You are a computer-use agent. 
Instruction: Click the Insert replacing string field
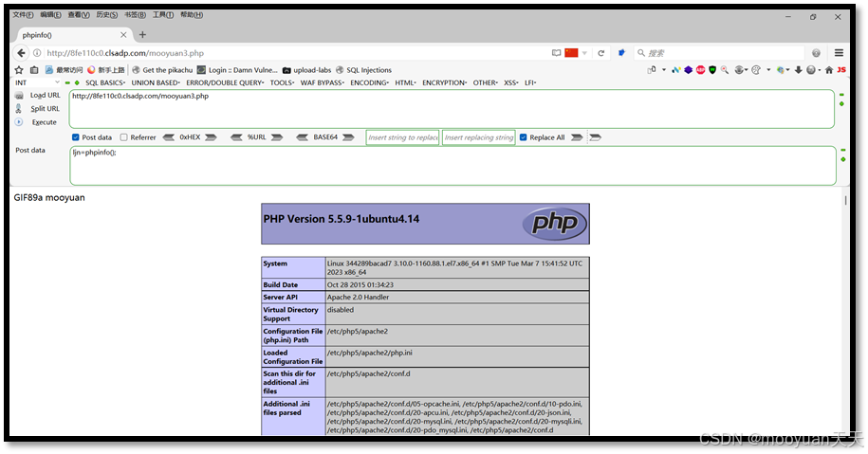click(479, 137)
